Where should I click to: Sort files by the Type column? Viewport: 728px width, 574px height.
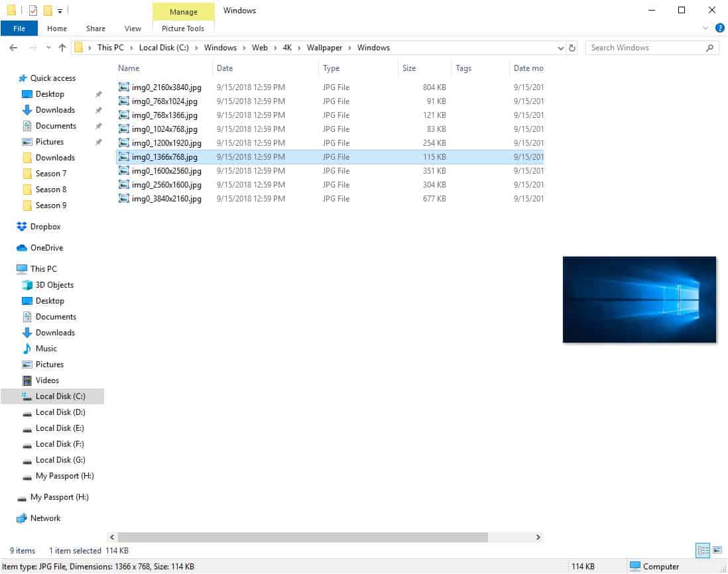tap(331, 68)
